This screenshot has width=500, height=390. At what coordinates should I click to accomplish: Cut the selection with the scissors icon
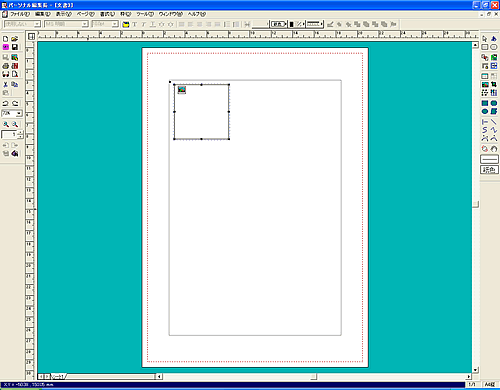(5, 84)
